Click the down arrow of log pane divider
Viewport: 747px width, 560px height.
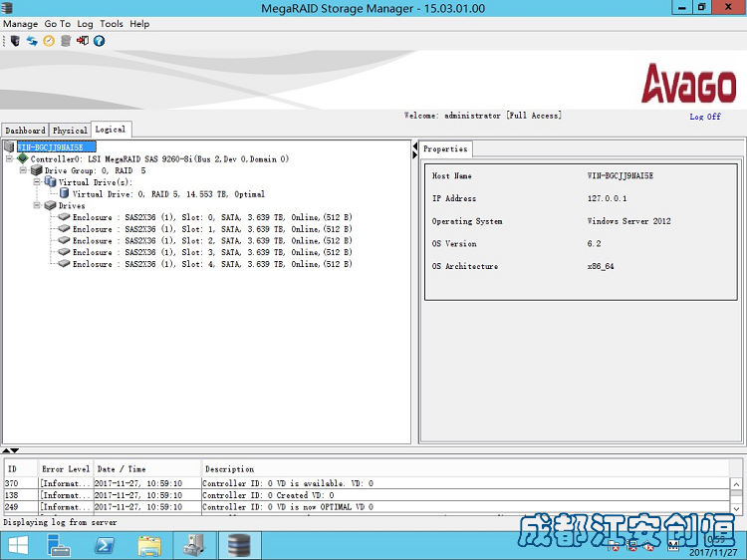pos(15,450)
